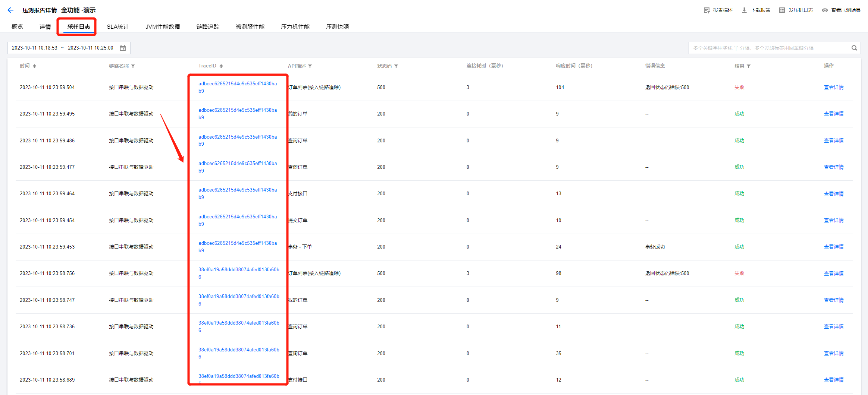Click the 响应时间（毫秒） column header
This screenshot has width=868, height=395.
pyautogui.click(x=574, y=66)
